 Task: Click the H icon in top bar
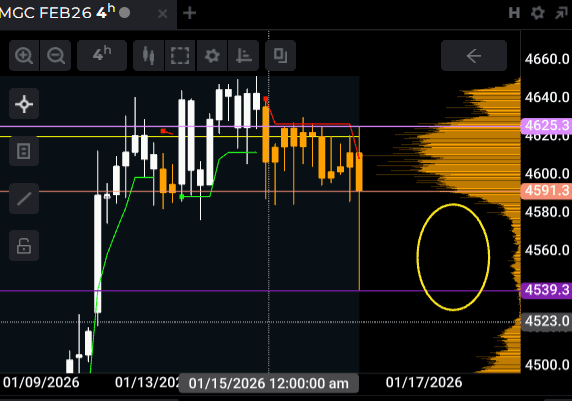[x=514, y=13]
